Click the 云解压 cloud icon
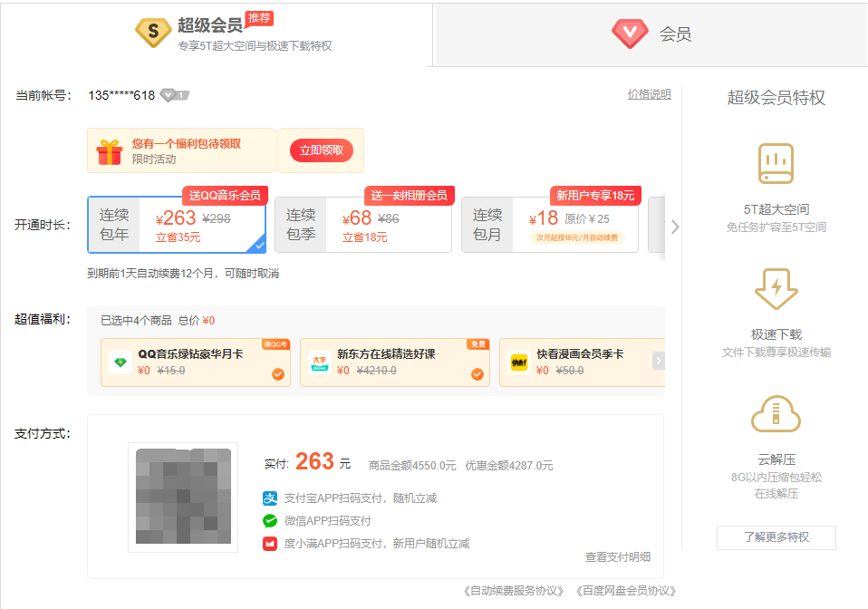Screen dimensions: 868x609 776,413
